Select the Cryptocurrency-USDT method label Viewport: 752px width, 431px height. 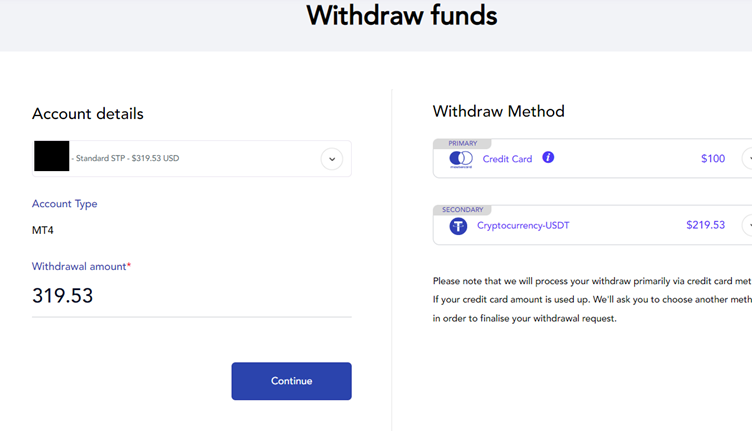tap(523, 226)
